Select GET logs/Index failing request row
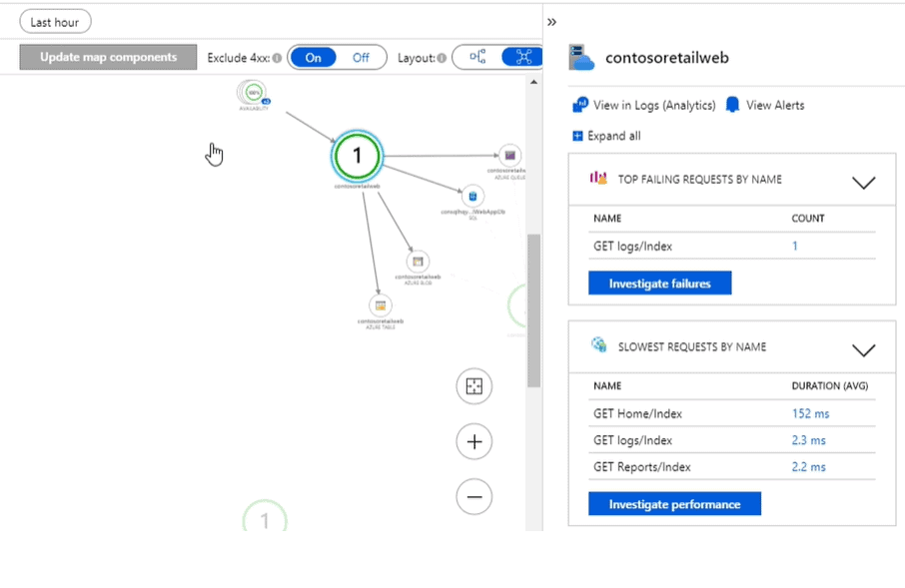Viewport: 905px width, 588px height. coord(734,246)
